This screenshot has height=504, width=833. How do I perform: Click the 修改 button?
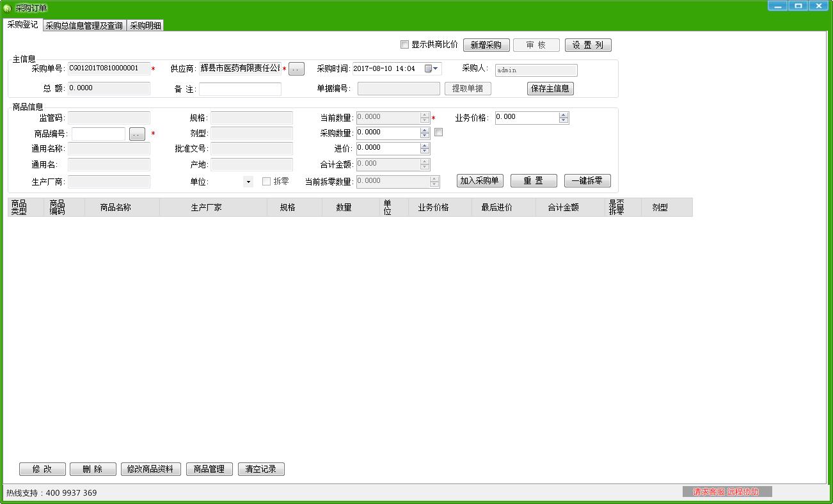(42, 469)
